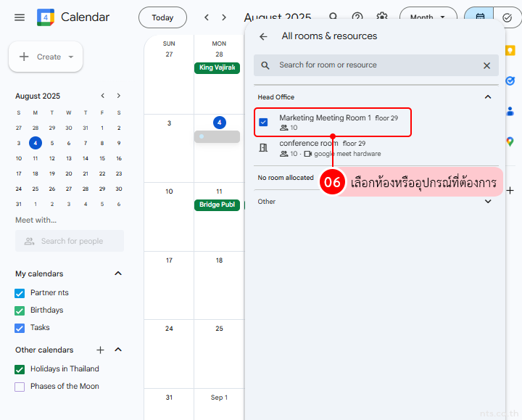522x420 pixels.
Task: Collapse the Head Office section
Action: (x=488, y=97)
